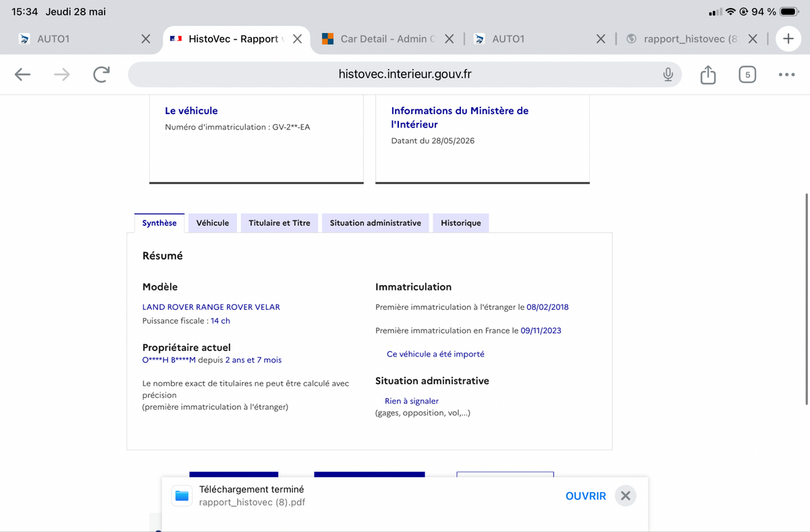Close the HistoVec - Rapport tab
Screen dimensions: 810x532
tap(297, 39)
